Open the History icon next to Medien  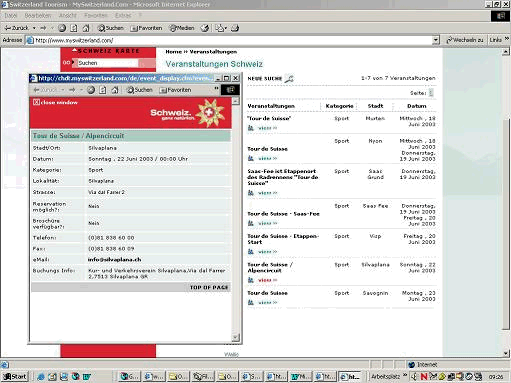point(205,28)
